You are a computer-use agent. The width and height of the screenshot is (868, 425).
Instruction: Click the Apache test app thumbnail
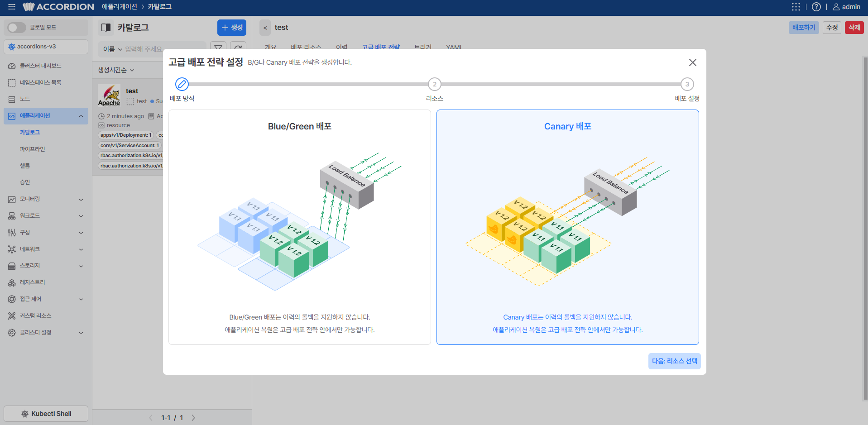coord(109,96)
